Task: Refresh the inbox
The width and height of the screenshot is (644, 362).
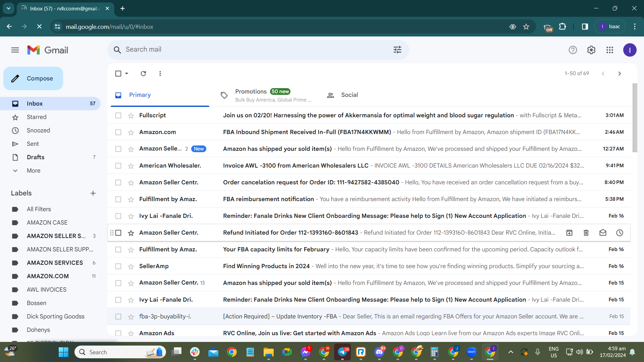Action: (x=143, y=73)
